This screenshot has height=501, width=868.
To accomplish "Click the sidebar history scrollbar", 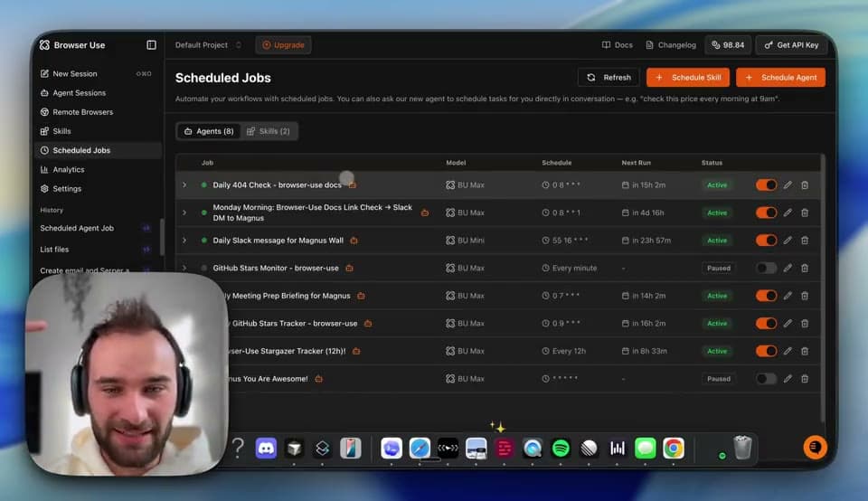I will pyautogui.click(x=162, y=237).
